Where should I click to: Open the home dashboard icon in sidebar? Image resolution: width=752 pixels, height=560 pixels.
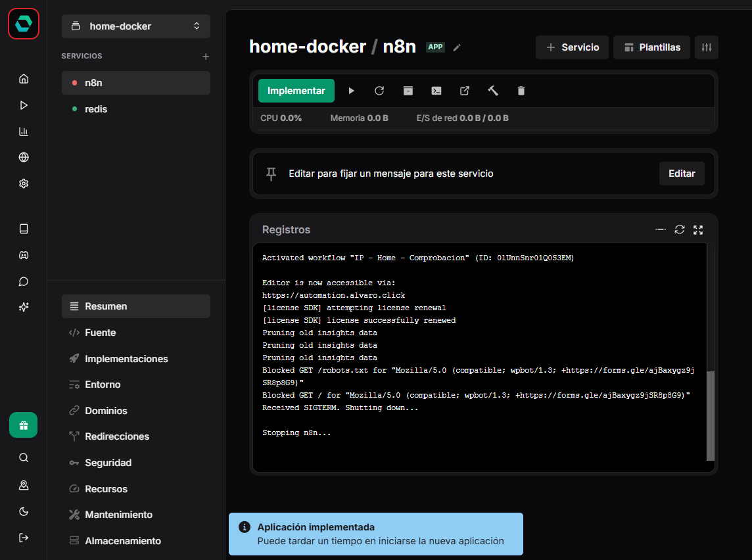24,79
